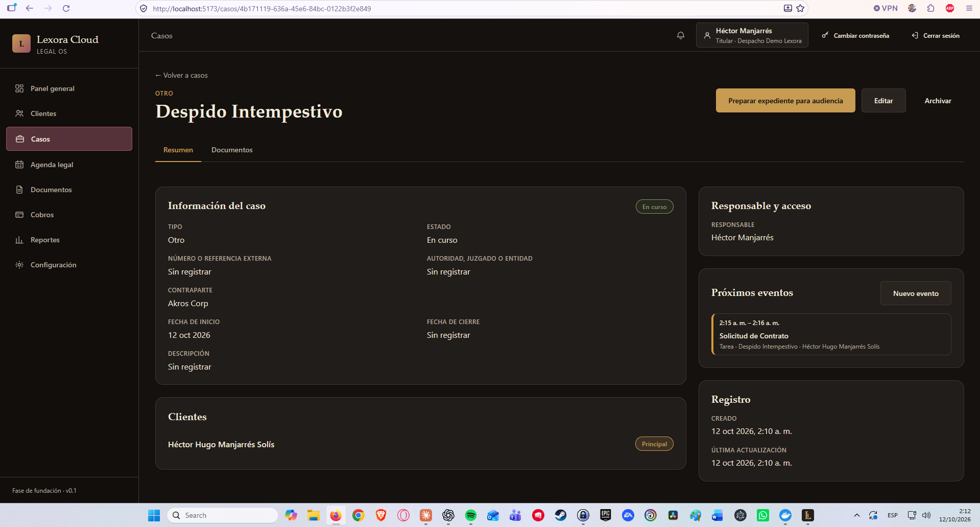Open the ABP adblock extension

(x=950, y=8)
